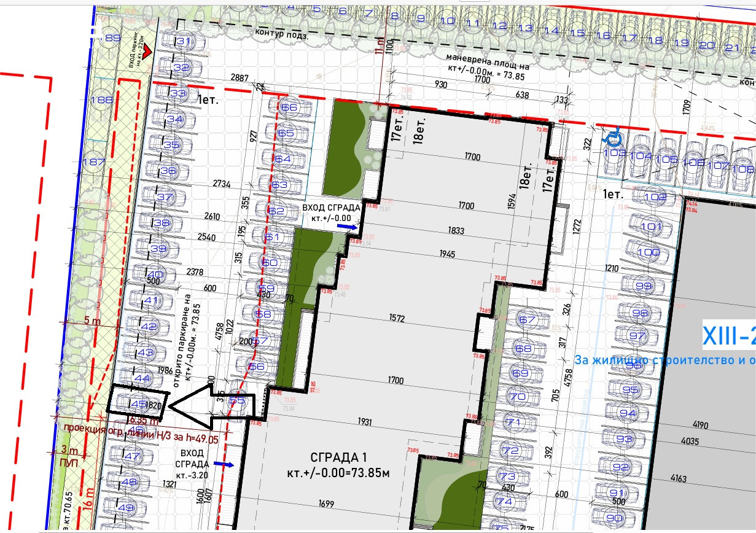Click the XIII-2 plot title text

729,337
